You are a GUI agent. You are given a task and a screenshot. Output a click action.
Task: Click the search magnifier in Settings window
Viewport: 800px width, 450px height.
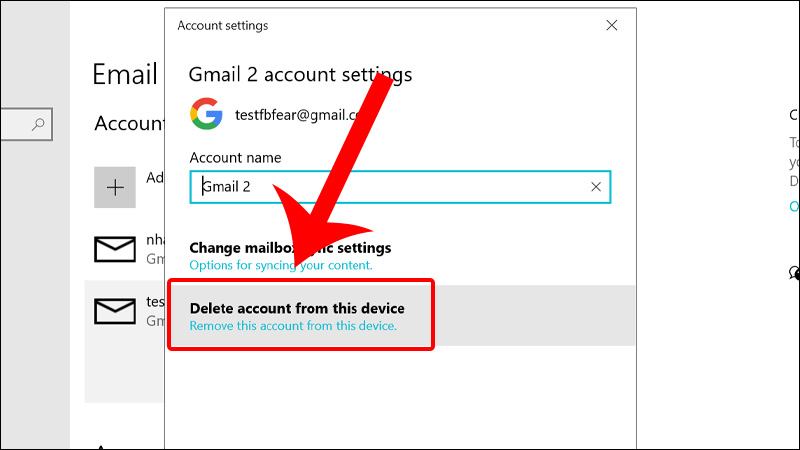click(x=38, y=124)
